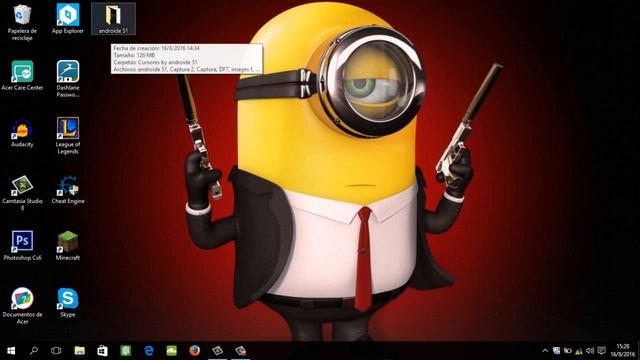The image size is (640, 360).
Task: Open the volume control tray icon
Action: (590, 351)
